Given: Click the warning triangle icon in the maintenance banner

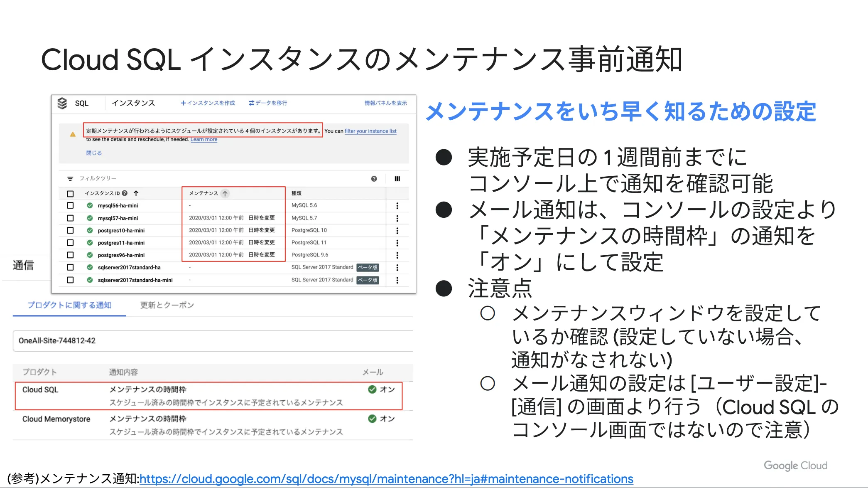Looking at the screenshot, I should (x=73, y=134).
